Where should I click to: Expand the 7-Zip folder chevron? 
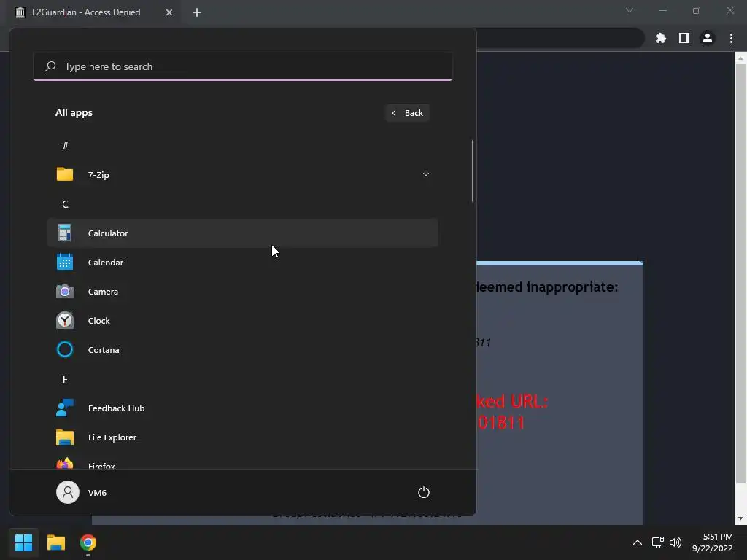tap(426, 174)
